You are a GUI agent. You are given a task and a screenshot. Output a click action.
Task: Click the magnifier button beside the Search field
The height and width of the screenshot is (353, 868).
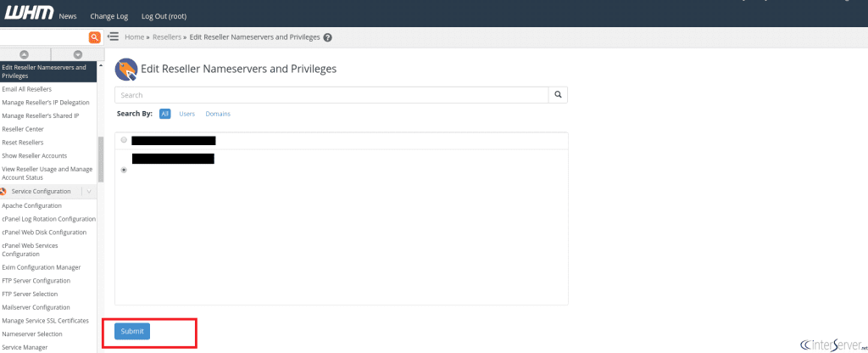coord(558,95)
